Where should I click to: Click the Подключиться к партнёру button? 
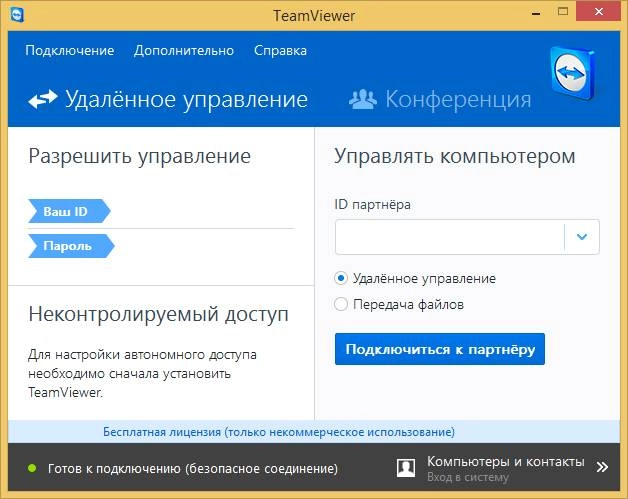point(440,349)
